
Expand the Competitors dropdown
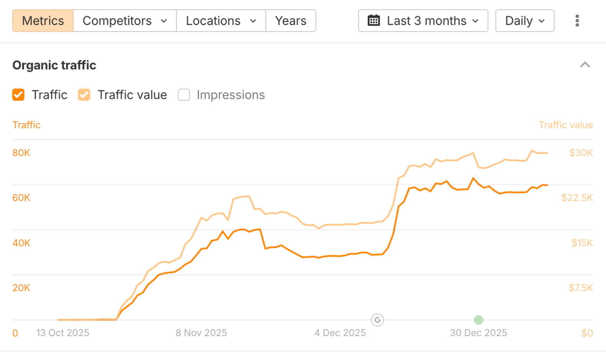point(124,21)
